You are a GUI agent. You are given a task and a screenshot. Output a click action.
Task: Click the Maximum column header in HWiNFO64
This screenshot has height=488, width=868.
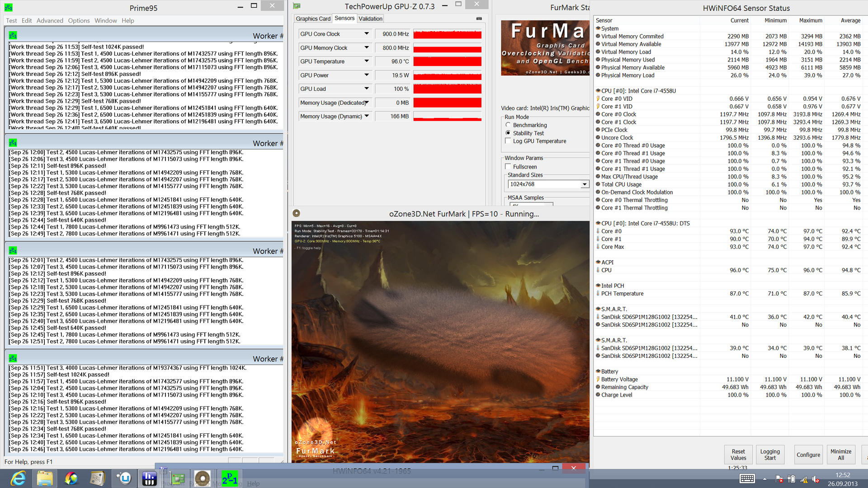click(x=810, y=20)
